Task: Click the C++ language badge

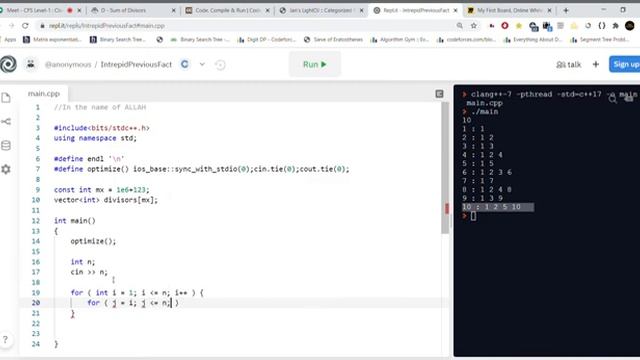Action: point(185,64)
